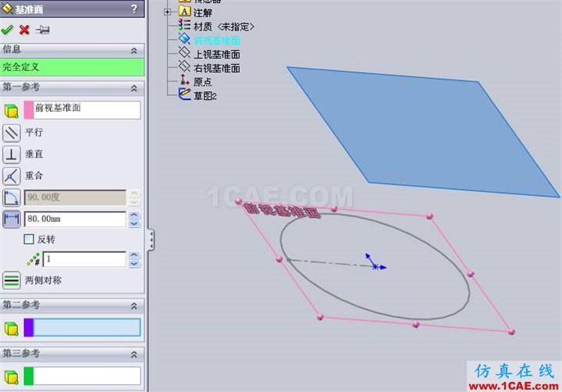Screen dimensions: 562x392
Task: Select 草图2 sketch in the tree
Action: (205, 96)
